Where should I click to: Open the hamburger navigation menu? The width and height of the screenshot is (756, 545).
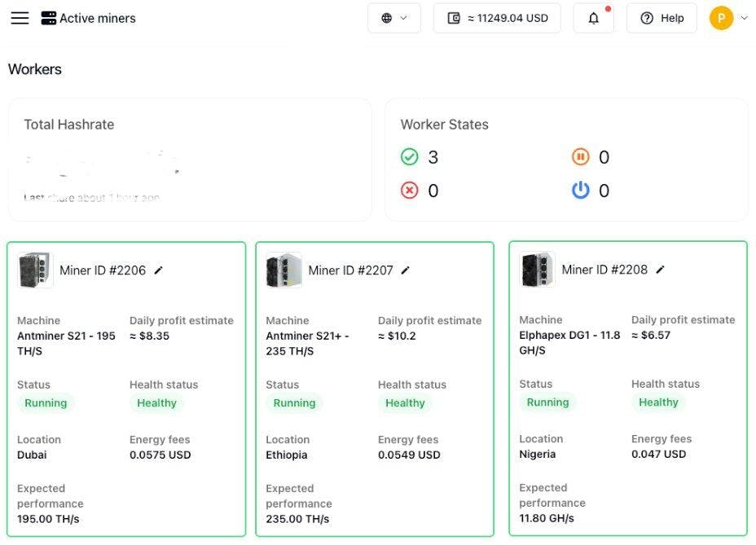(x=20, y=18)
